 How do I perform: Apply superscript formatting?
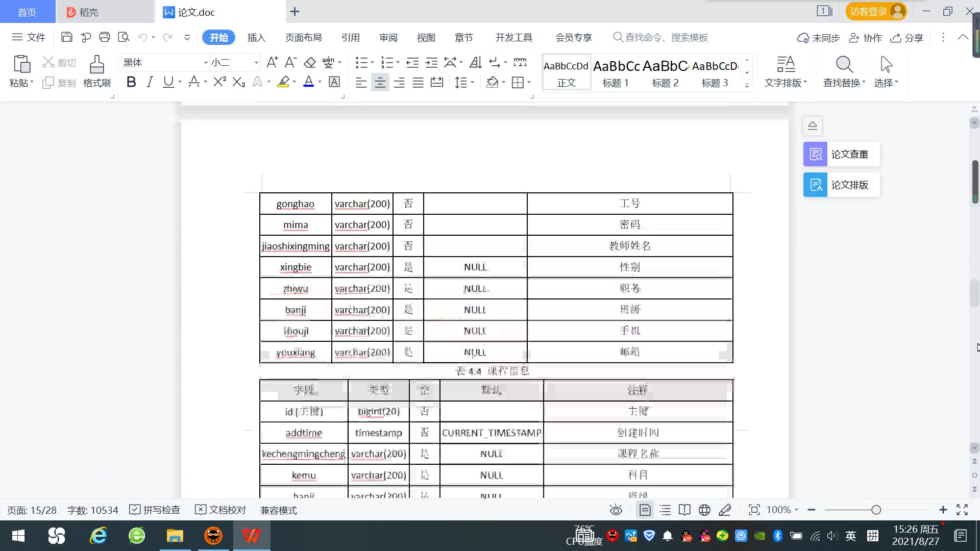(x=219, y=82)
